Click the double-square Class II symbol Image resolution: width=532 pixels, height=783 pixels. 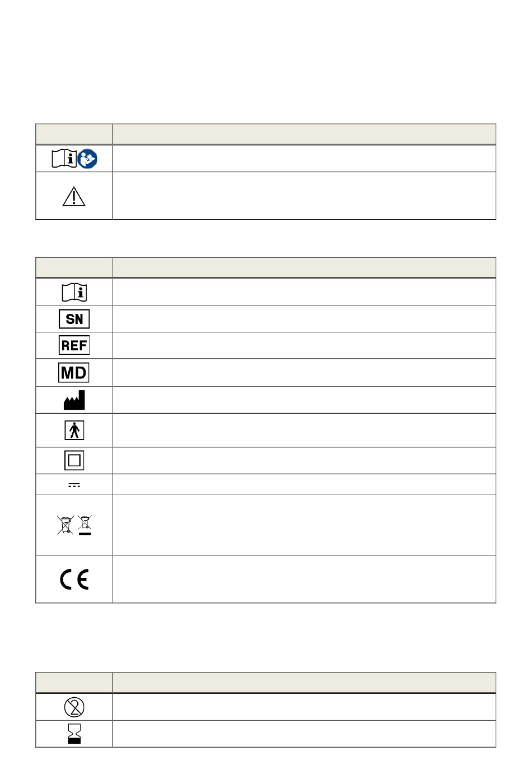click(74, 461)
